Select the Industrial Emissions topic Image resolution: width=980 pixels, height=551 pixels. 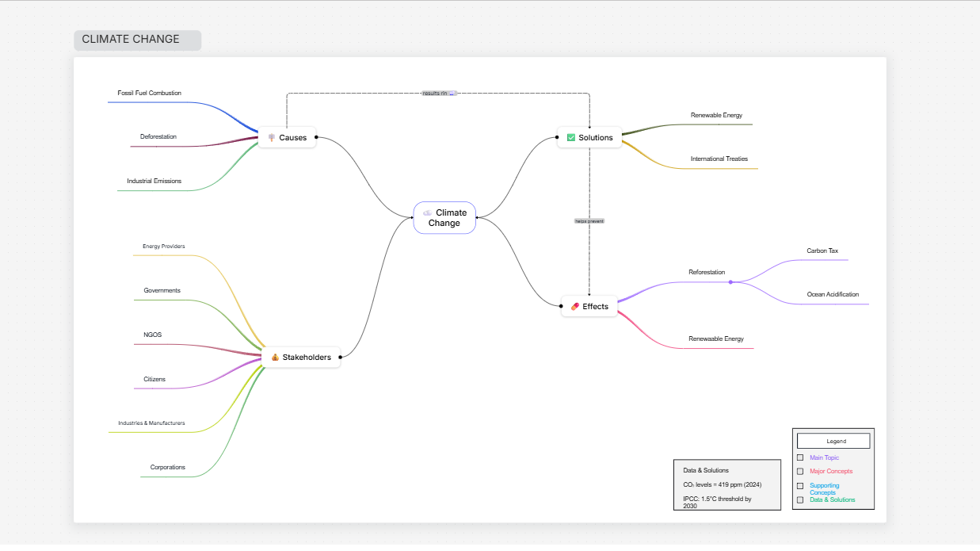click(154, 181)
